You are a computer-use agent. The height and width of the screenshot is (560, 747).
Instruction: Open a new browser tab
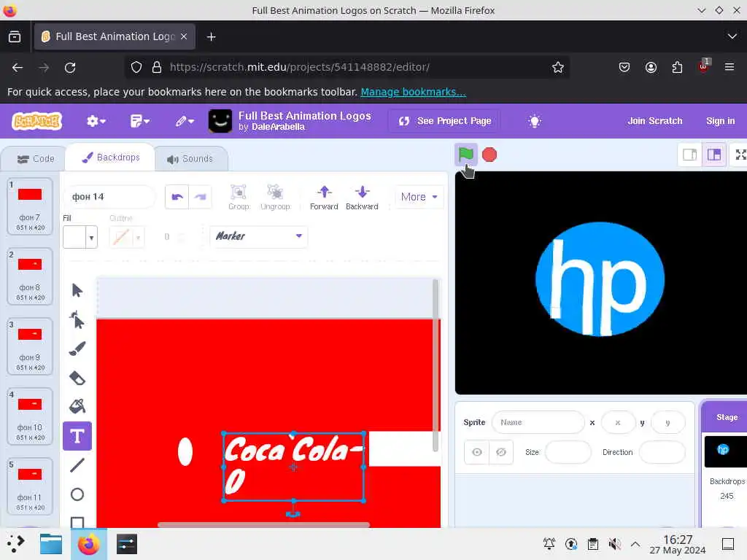pyautogui.click(x=211, y=36)
